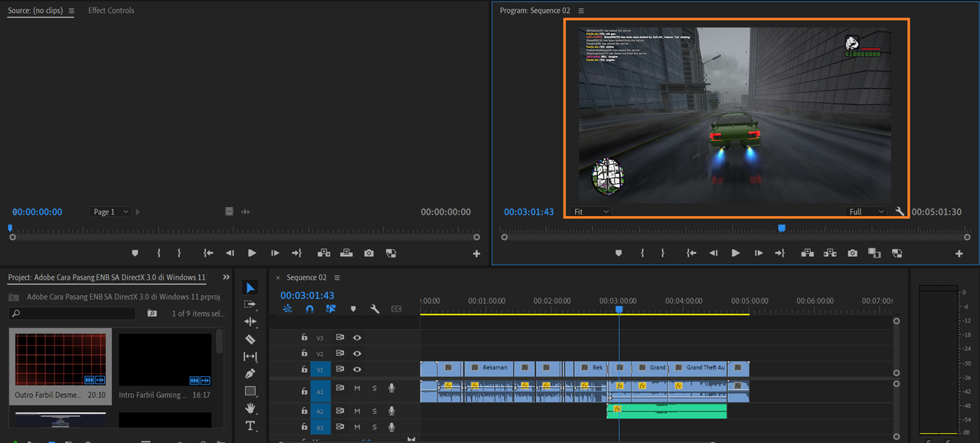This screenshot has height=443, width=980.
Task: Open Full playback resolution dropdown
Action: [x=867, y=212]
